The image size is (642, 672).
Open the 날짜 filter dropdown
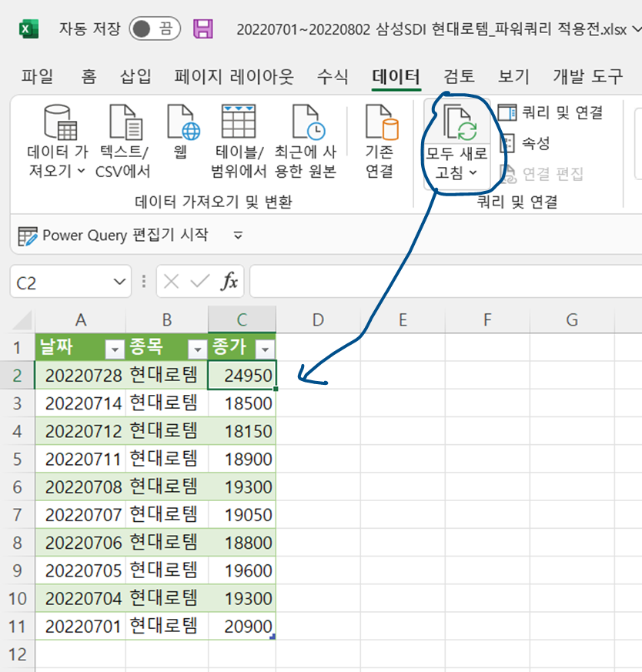pyautogui.click(x=115, y=350)
